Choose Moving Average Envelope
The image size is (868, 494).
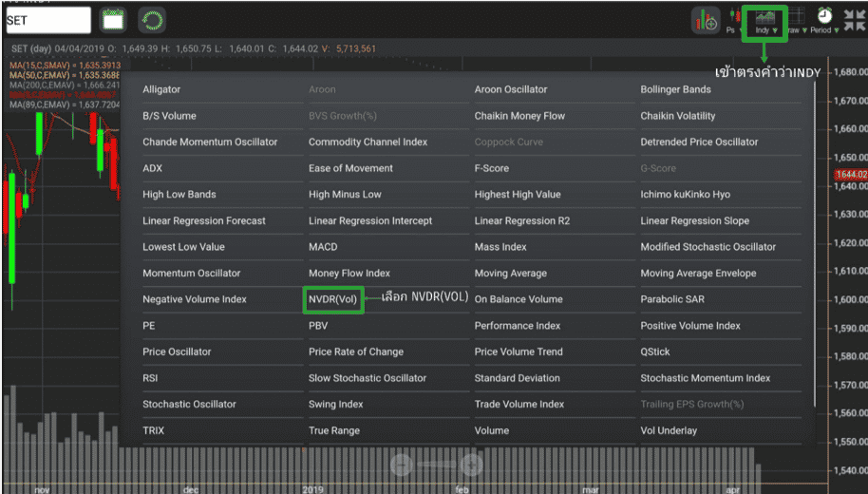(698, 274)
